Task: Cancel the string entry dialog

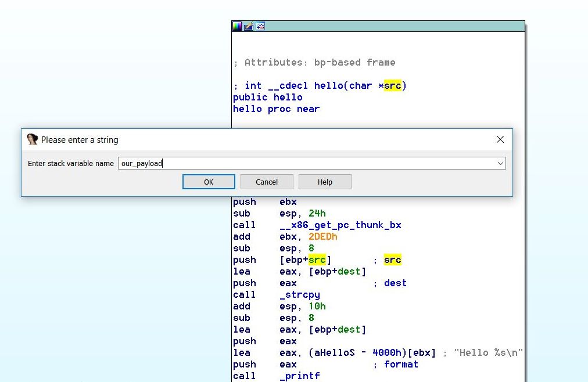Action: (266, 181)
